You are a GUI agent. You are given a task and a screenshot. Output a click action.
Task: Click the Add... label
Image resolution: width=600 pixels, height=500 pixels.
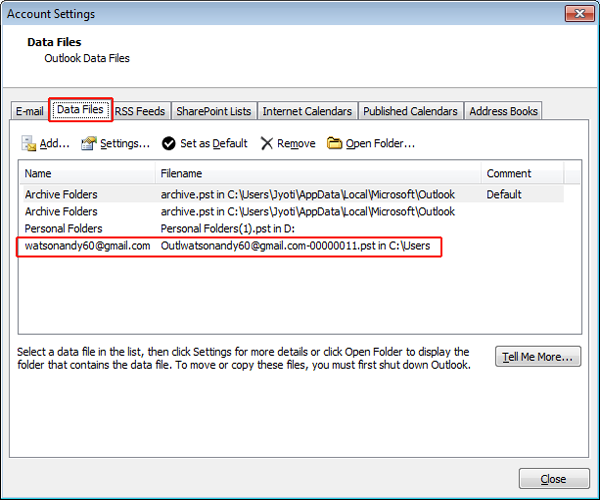(x=54, y=143)
